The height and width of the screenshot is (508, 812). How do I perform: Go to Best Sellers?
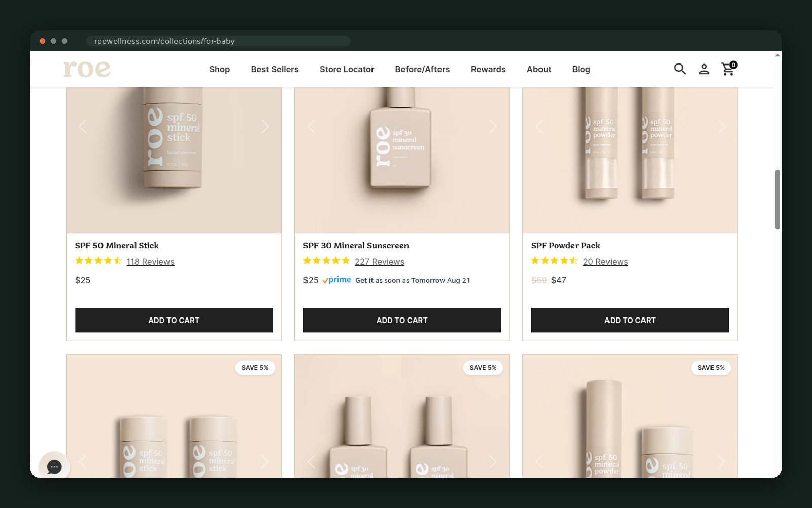click(x=275, y=69)
